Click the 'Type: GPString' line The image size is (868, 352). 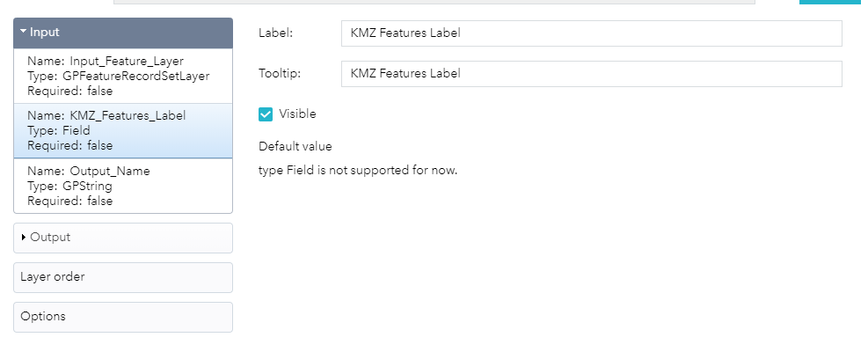tap(69, 187)
